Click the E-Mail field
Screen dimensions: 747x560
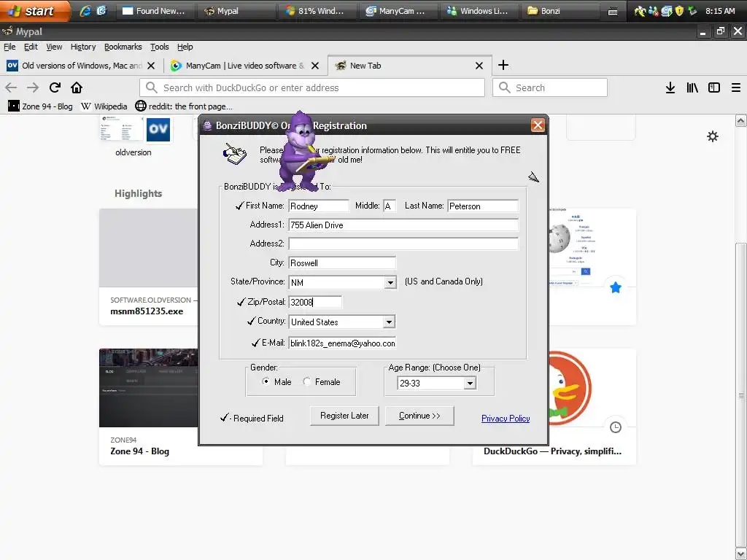[x=342, y=343]
